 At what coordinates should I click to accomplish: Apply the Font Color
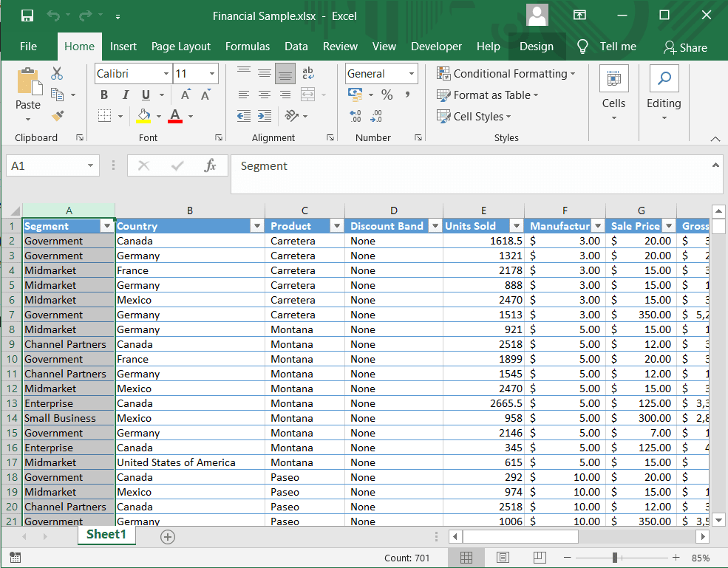[x=174, y=116]
